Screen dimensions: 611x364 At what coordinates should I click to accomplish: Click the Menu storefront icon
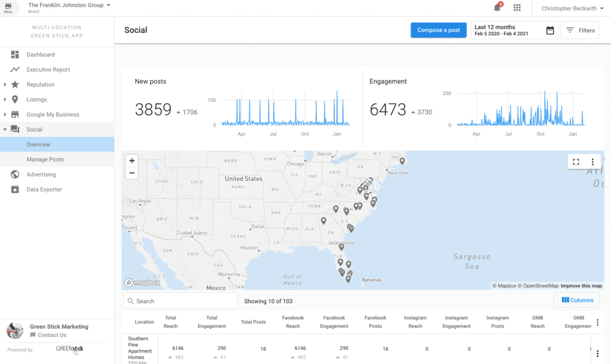tap(8, 7)
